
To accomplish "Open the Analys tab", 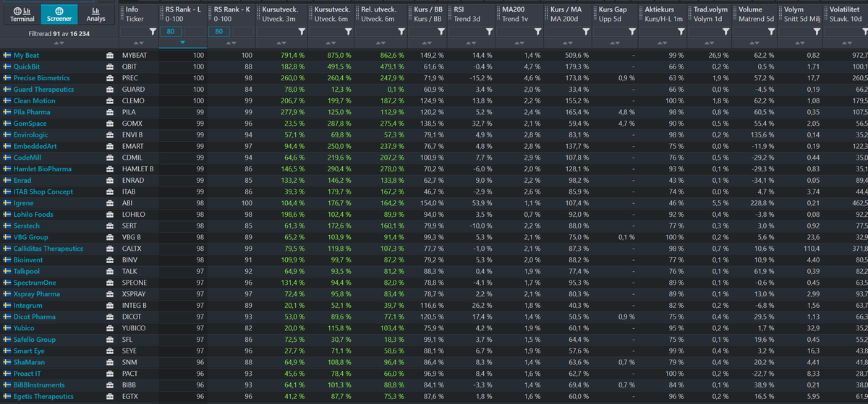I will [x=95, y=14].
